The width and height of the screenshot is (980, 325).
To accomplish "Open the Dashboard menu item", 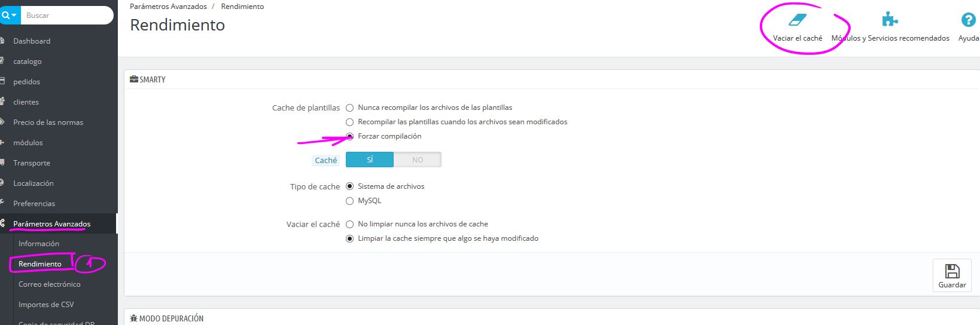I will click(32, 41).
